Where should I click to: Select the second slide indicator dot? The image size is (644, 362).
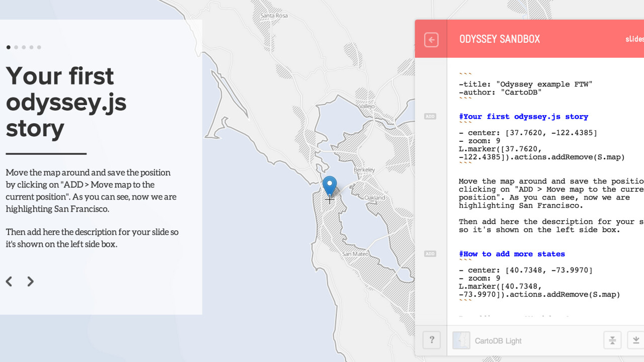(16, 47)
